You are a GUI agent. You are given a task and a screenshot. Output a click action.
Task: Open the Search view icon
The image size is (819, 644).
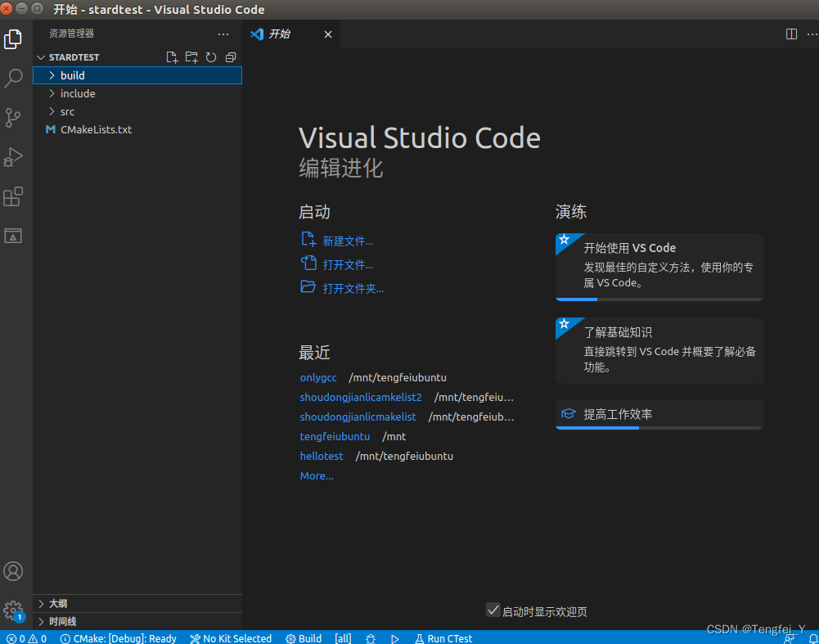(x=13, y=79)
